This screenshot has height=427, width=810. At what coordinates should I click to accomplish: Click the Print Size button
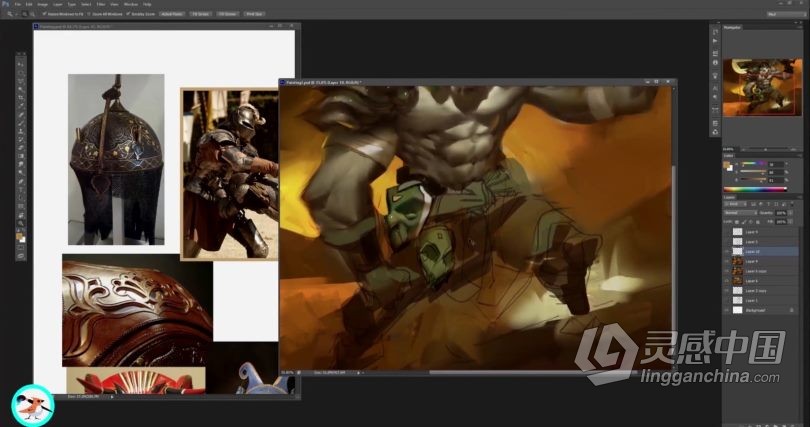click(x=254, y=14)
